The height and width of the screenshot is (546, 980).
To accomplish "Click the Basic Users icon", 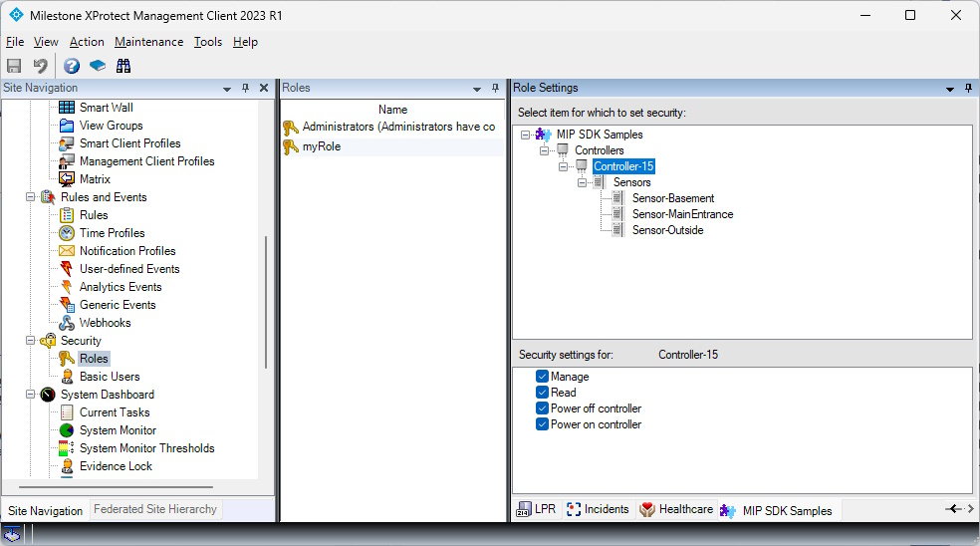I will (x=67, y=377).
